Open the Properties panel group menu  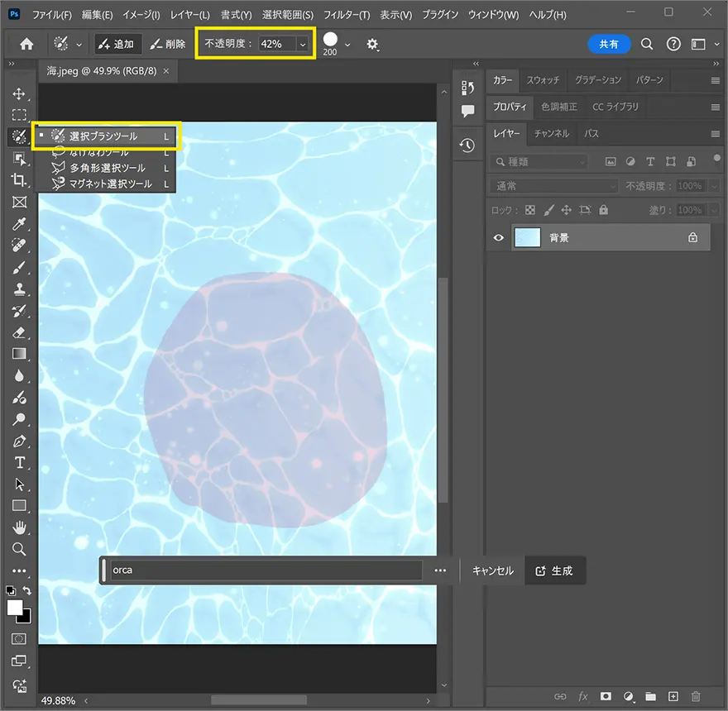coord(715,107)
